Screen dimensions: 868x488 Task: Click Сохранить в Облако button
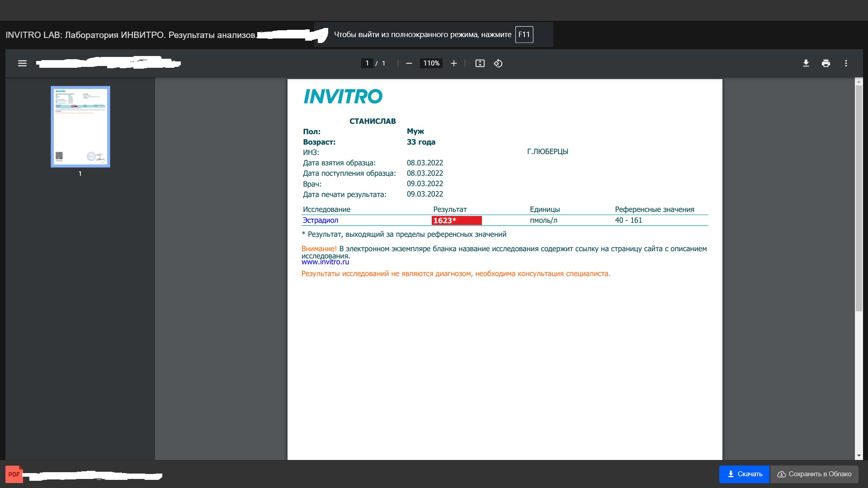pos(814,474)
